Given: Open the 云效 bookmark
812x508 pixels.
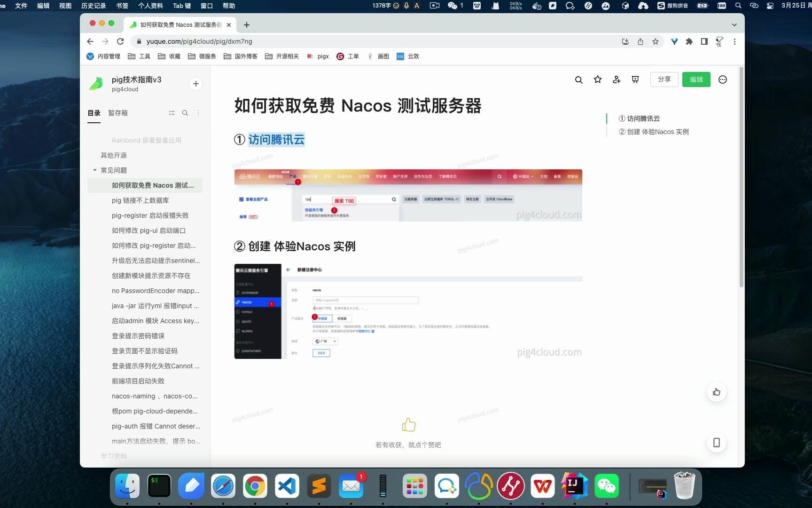Looking at the screenshot, I should click(x=408, y=56).
